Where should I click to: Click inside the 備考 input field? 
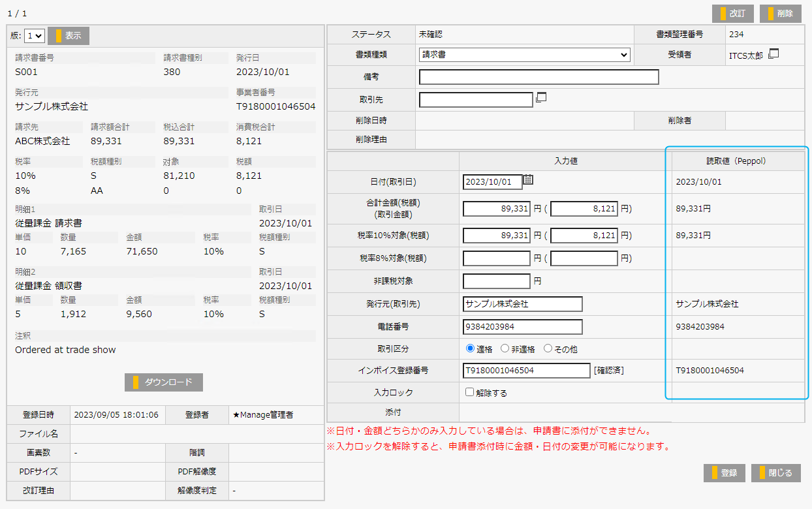538,77
